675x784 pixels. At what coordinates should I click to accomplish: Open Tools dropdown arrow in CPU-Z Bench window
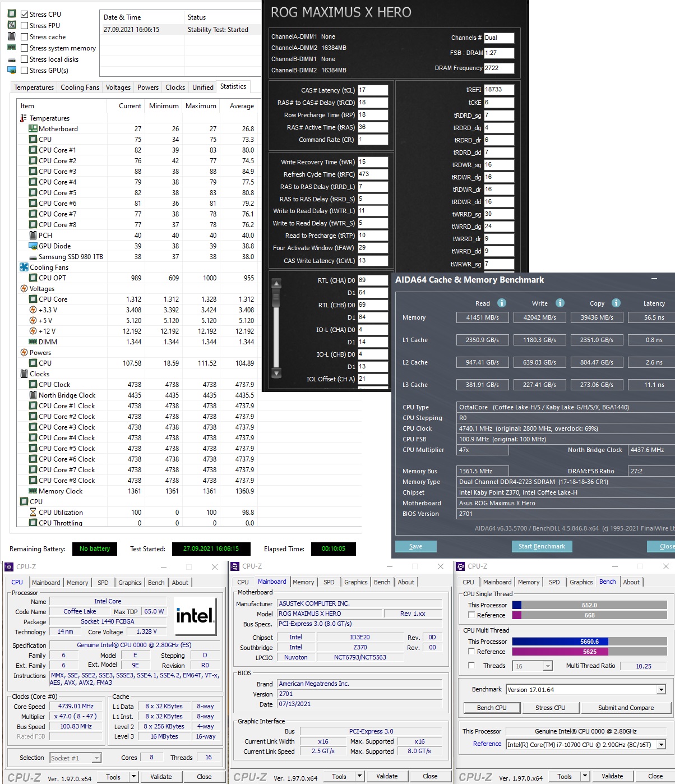[x=585, y=777]
